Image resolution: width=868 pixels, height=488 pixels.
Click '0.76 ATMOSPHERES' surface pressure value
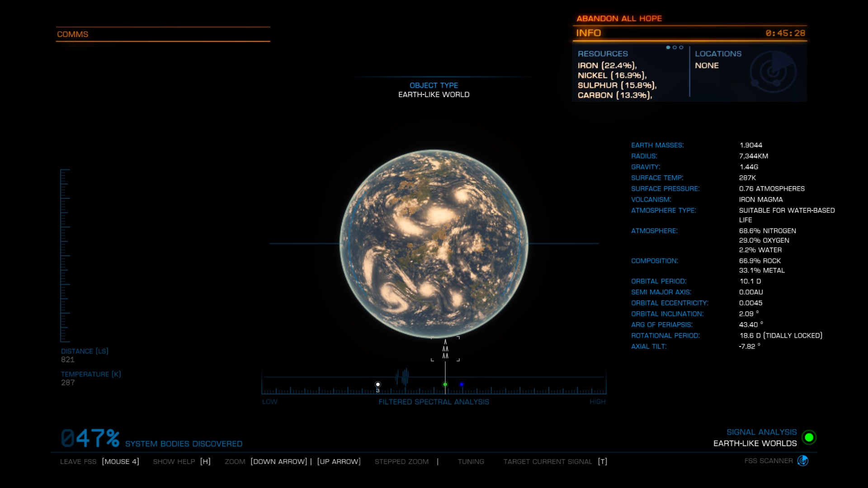pyautogui.click(x=772, y=188)
